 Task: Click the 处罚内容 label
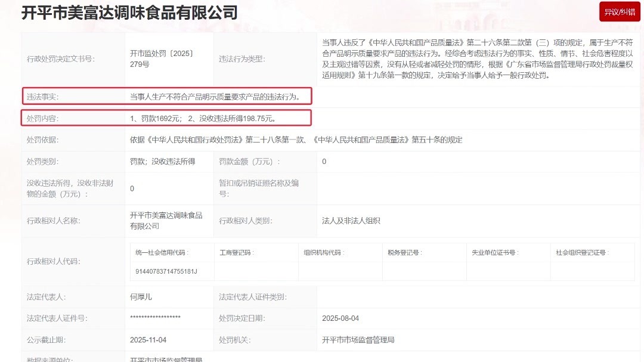click(x=42, y=119)
